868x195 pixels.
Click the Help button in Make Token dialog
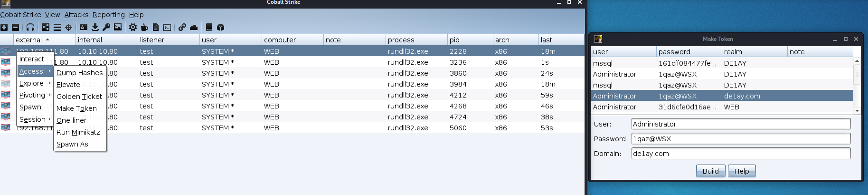coord(742,171)
